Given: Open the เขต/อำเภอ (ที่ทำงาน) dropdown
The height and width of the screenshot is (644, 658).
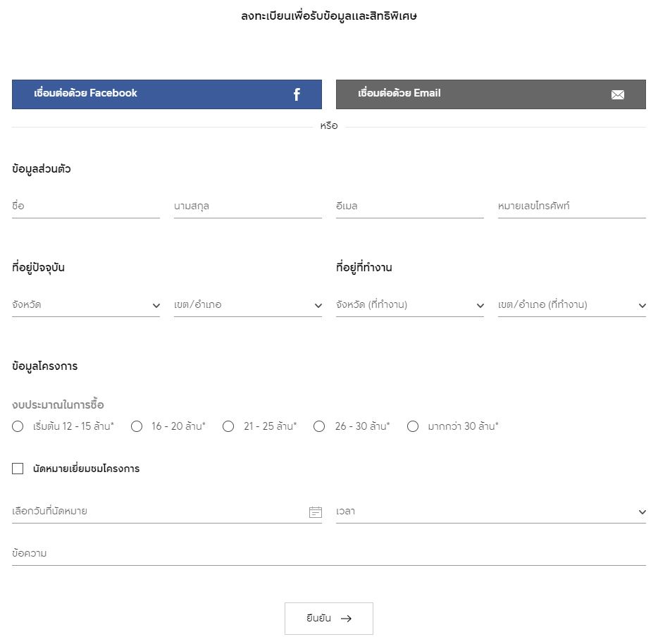Looking at the screenshot, I should pyautogui.click(x=572, y=305).
